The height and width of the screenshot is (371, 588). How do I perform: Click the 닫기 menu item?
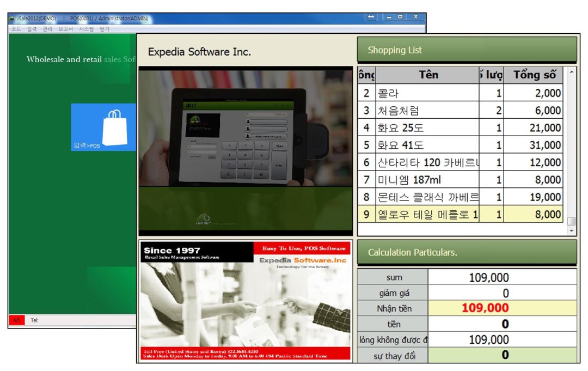tap(104, 29)
